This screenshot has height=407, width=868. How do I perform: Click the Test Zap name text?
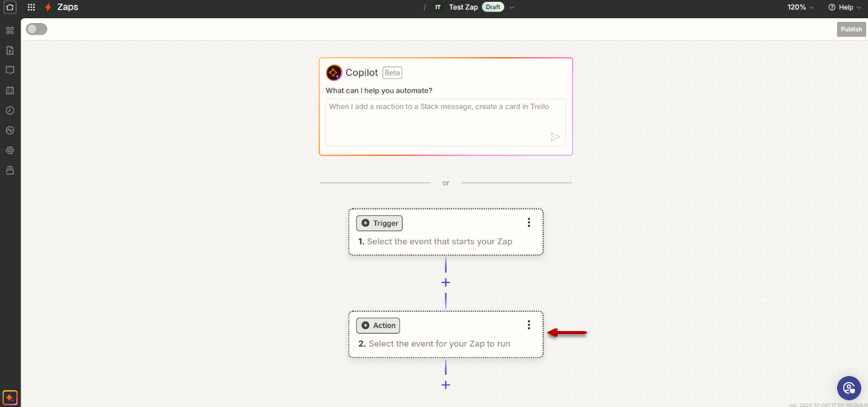(x=463, y=7)
